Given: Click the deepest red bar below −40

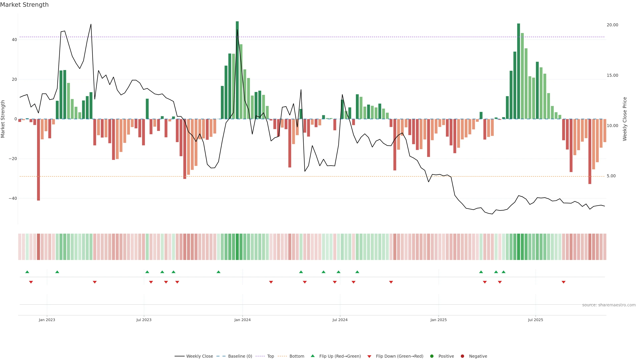Looking at the screenshot, I should [39, 160].
